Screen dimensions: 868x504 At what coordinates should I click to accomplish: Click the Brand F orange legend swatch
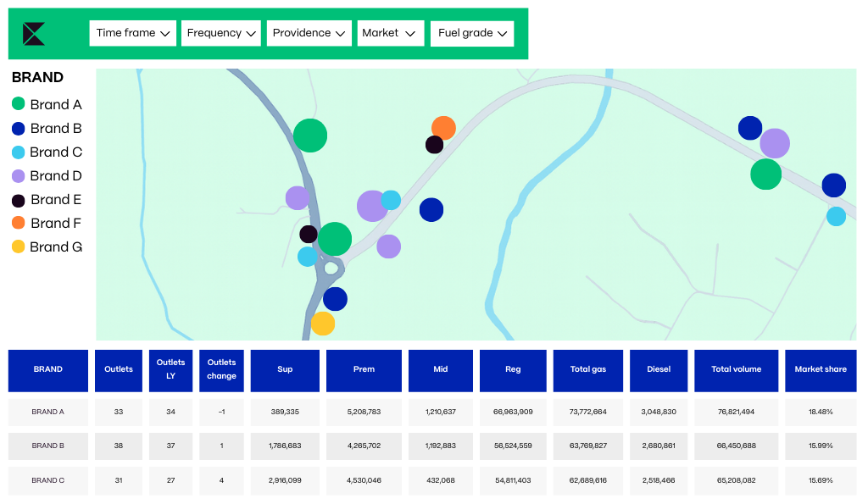(18, 223)
